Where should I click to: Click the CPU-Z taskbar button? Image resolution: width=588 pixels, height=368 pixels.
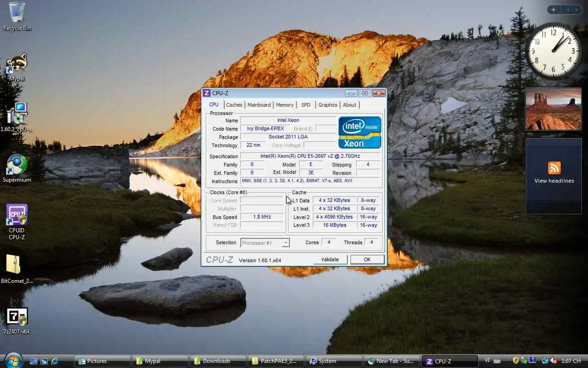(450, 361)
